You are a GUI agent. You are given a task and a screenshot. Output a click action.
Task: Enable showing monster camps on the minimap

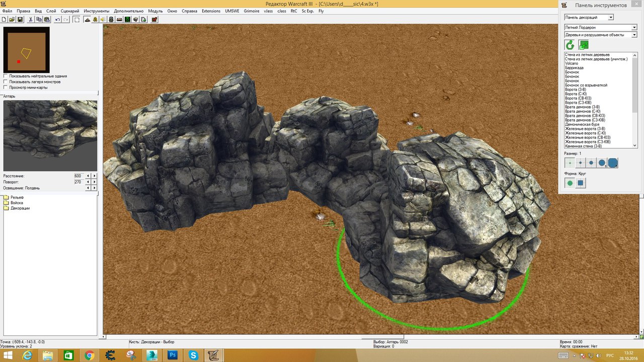pyautogui.click(x=6, y=81)
